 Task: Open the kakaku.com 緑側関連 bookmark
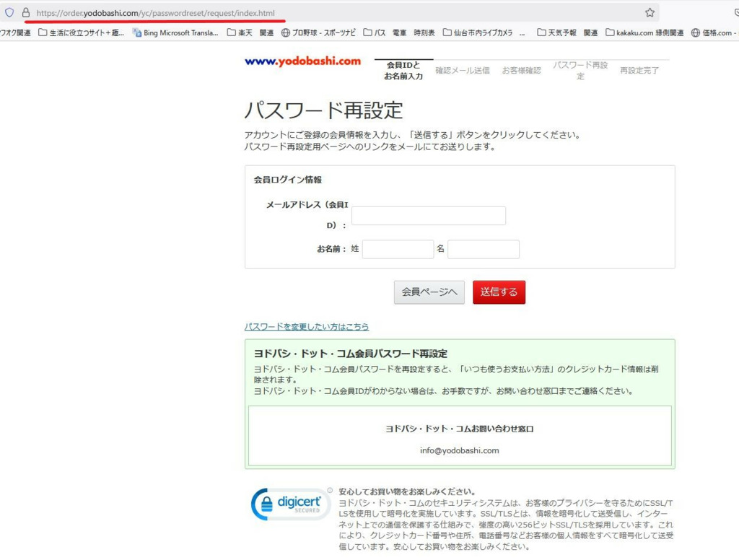644,32
